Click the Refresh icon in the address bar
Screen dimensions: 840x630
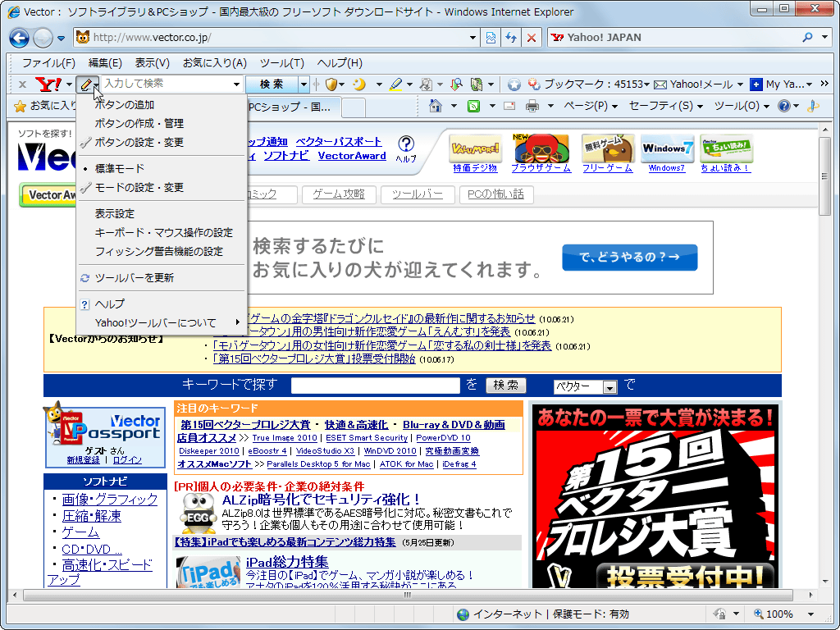(511, 38)
